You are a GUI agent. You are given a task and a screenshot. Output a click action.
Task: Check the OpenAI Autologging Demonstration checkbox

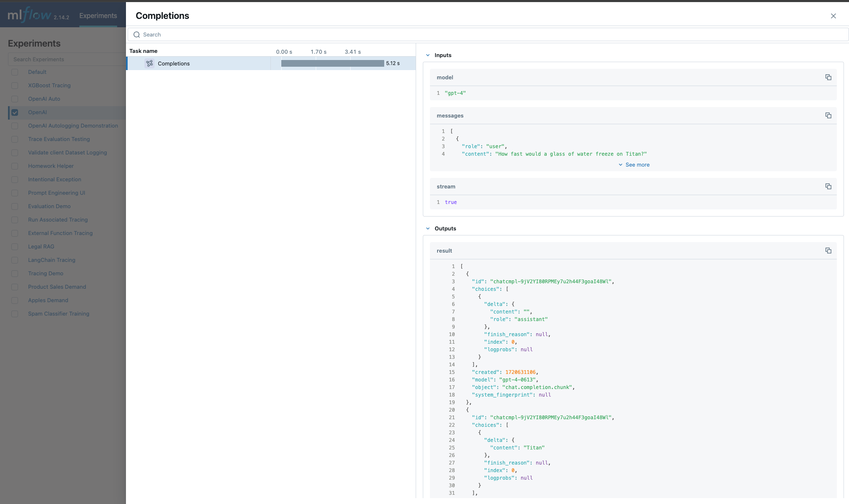pos(15,126)
